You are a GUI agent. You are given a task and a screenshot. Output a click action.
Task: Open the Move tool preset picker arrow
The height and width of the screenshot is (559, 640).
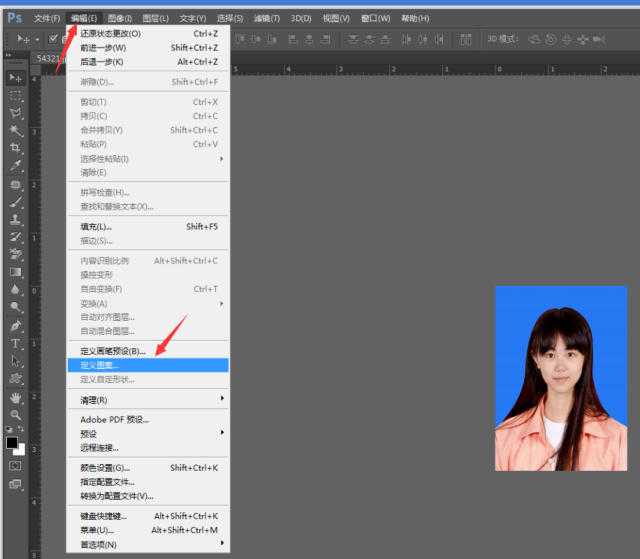35,39
